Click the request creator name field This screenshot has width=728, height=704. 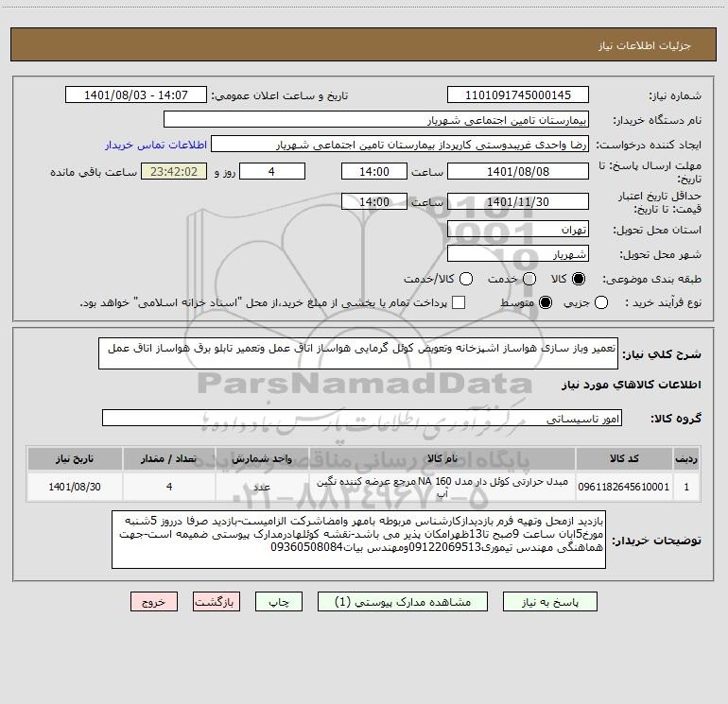(400, 145)
